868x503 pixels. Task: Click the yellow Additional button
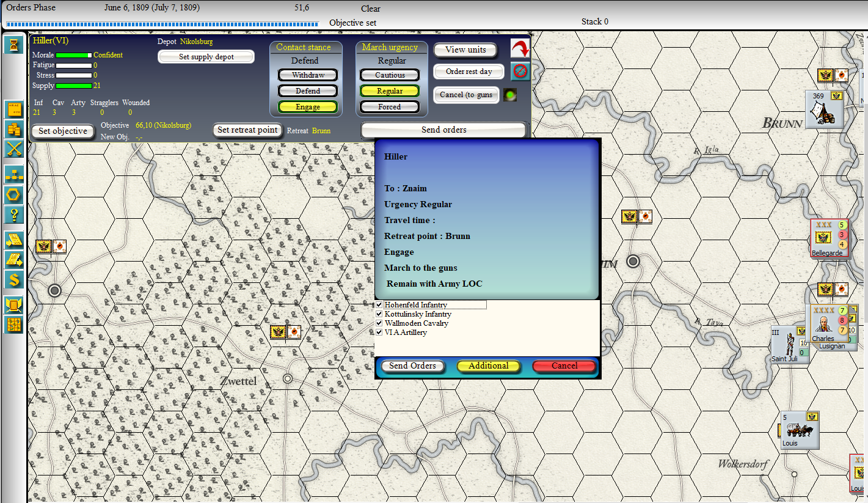click(x=488, y=366)
